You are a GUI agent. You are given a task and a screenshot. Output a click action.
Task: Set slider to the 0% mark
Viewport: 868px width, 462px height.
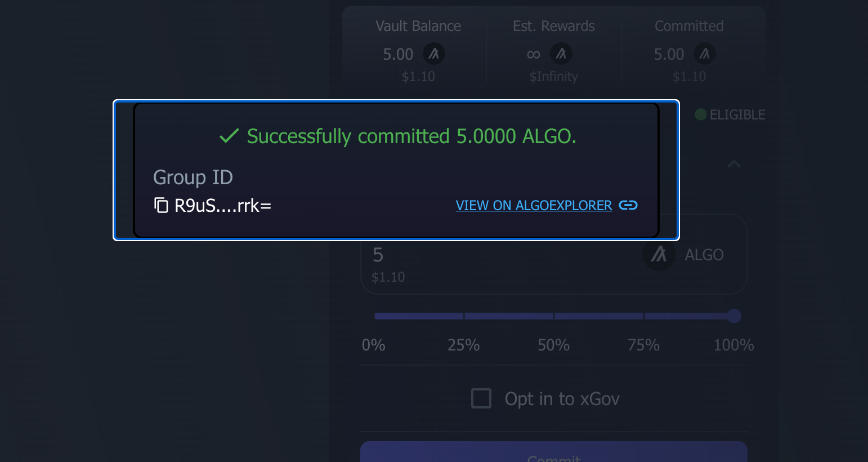375,316
